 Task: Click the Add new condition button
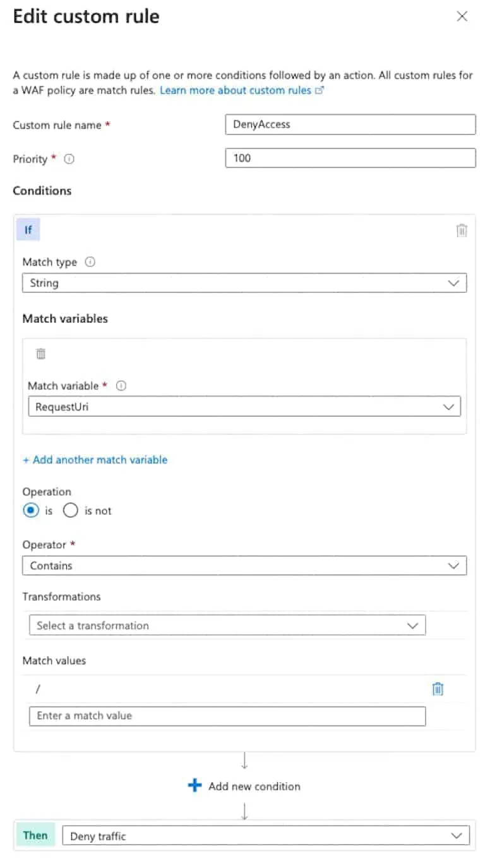click(254, 786)
